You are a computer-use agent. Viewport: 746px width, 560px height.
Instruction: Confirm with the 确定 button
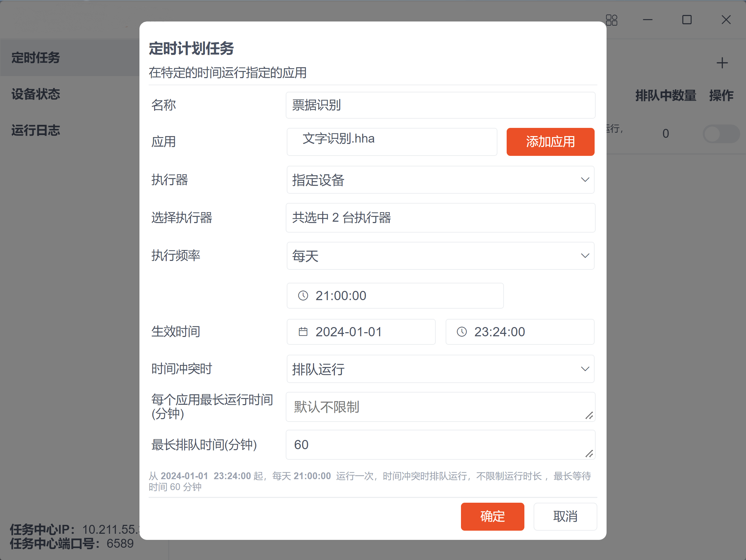pyautogui.click(x=492, y=516)
